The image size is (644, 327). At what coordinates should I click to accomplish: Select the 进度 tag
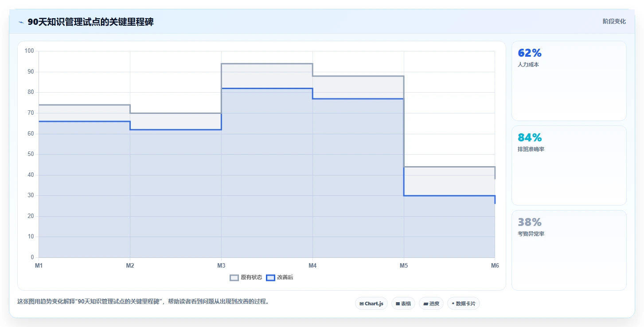pyautogui.click(x=431, y=304)
